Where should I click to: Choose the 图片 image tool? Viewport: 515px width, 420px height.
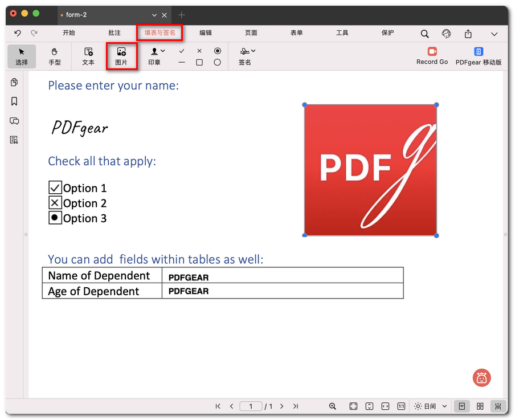(x=121, y=56)
